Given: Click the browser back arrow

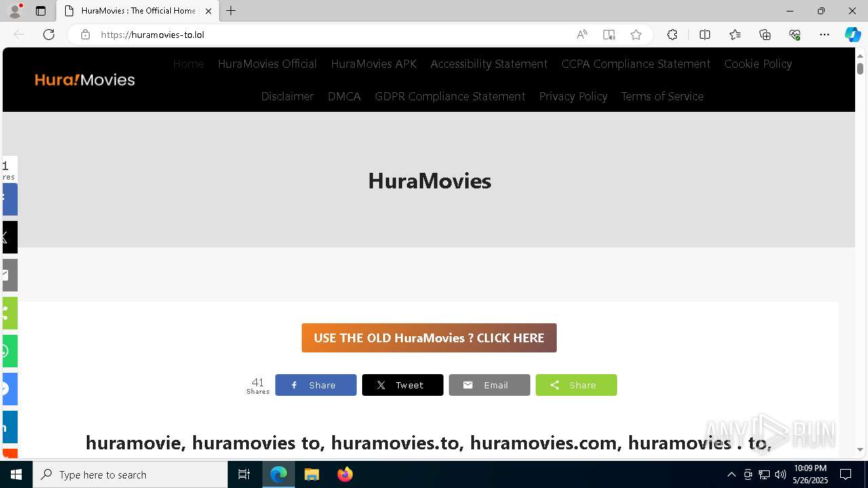Looking at the screenshot, I should click(19, 35).
